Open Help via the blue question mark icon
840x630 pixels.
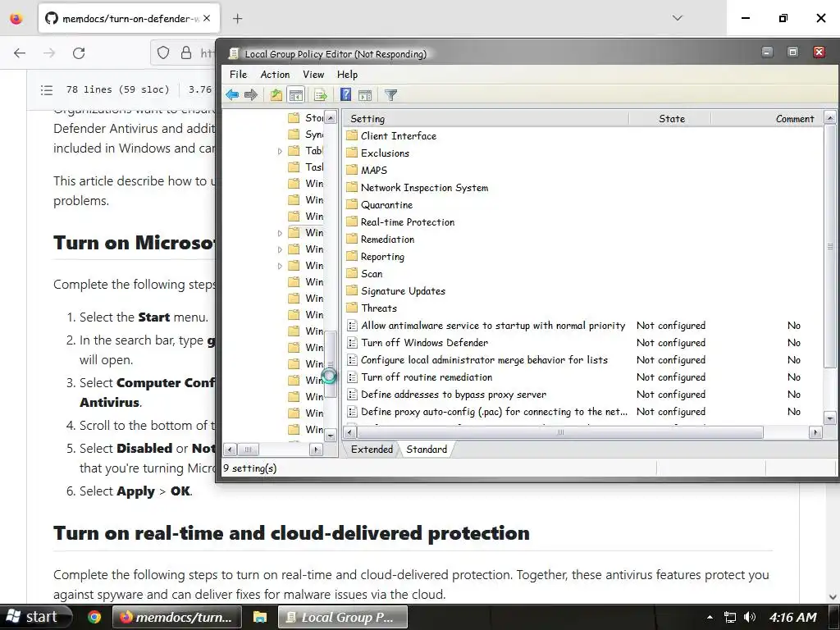pos(345,95)
